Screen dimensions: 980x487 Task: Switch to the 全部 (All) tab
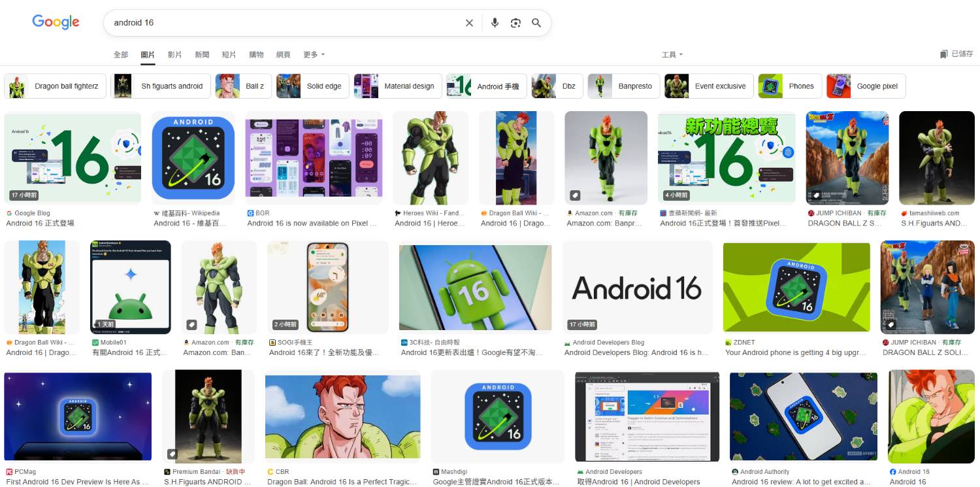tap(121, 55)
